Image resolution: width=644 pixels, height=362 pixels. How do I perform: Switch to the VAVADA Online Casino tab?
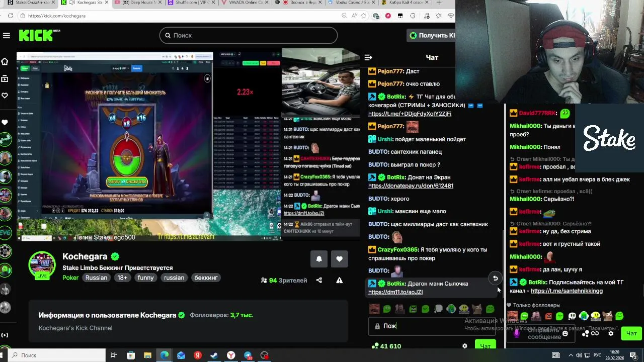pos(246,3)
